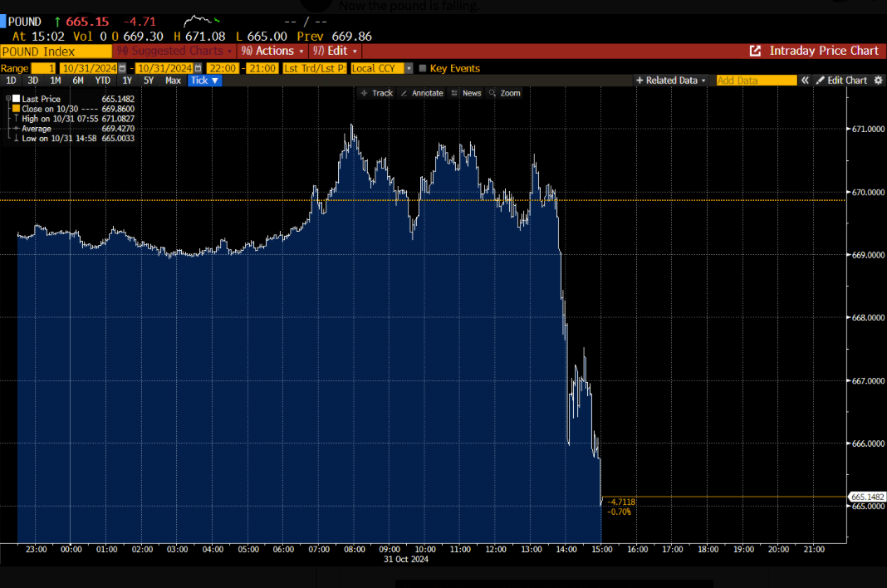Select the Max range tab

173,81
